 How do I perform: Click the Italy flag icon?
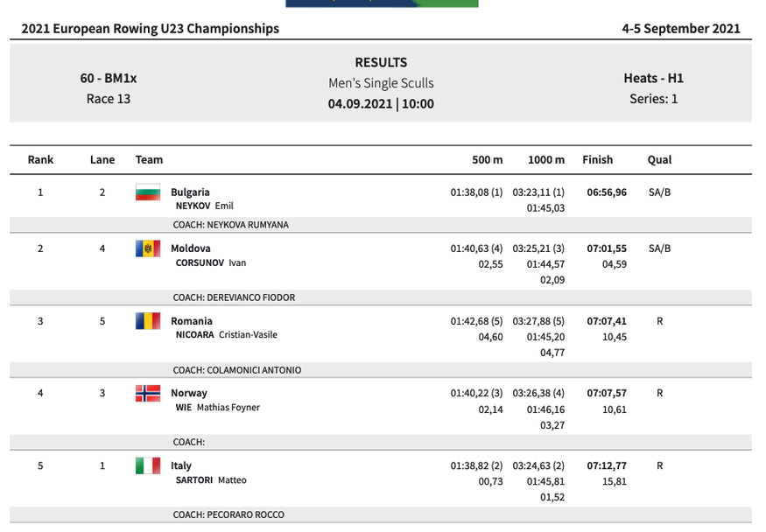click(x=148, y=466)
